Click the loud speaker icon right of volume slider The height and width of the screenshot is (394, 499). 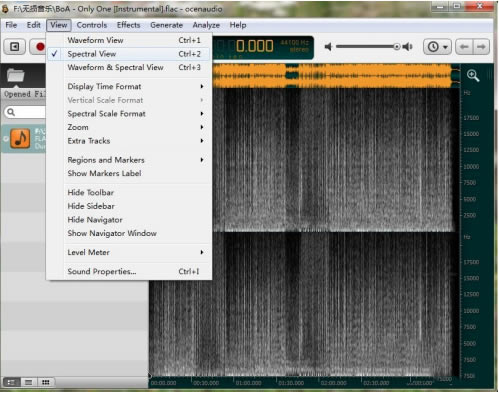click(x=408, y=47)
